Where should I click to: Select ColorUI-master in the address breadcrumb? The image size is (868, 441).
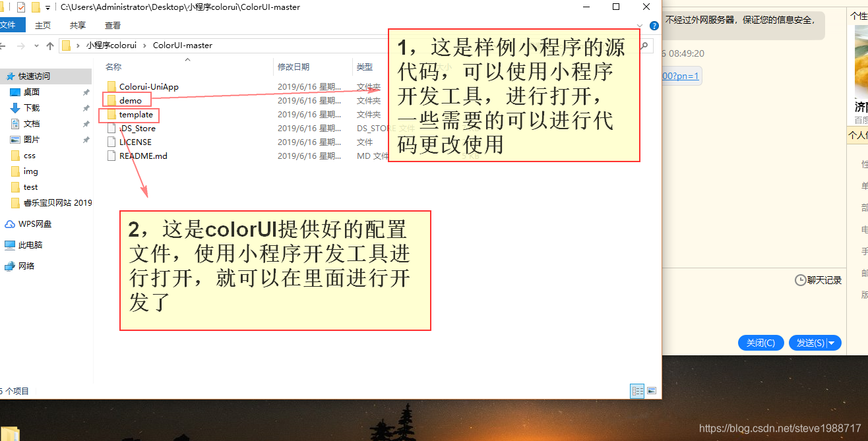pos(183,45)
